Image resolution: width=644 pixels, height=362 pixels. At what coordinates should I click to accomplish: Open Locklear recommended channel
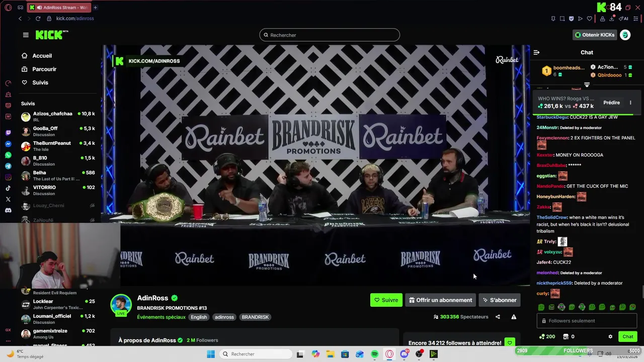point(59,304)
